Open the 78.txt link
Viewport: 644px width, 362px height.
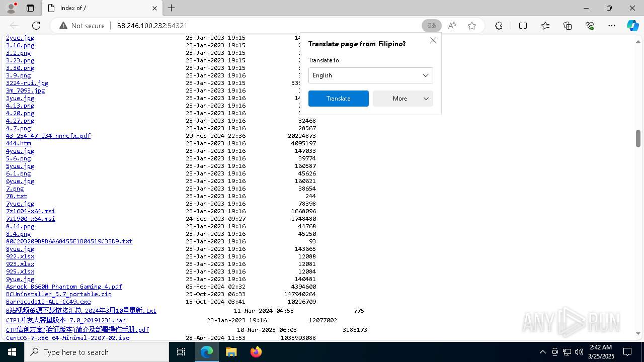click(x=17, y=196)
